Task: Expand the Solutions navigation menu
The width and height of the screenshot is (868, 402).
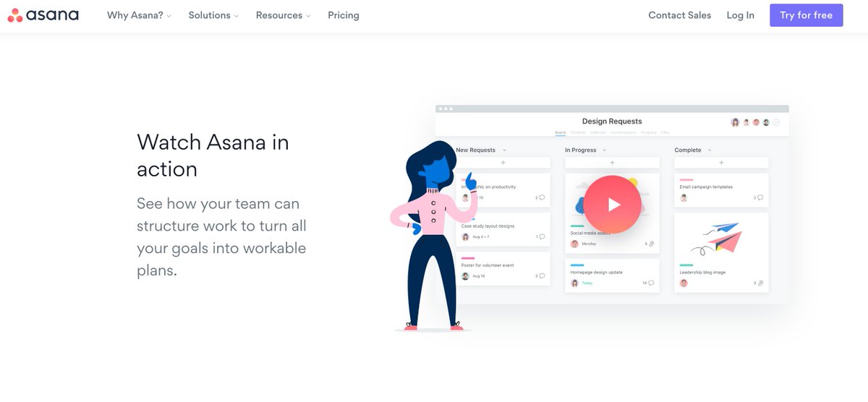Action: click(213, 15)
